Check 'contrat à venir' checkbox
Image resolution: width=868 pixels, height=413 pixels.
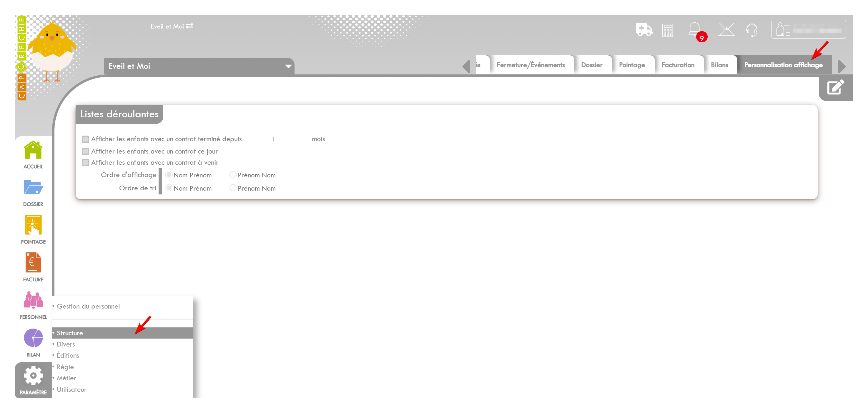[86, 163]
